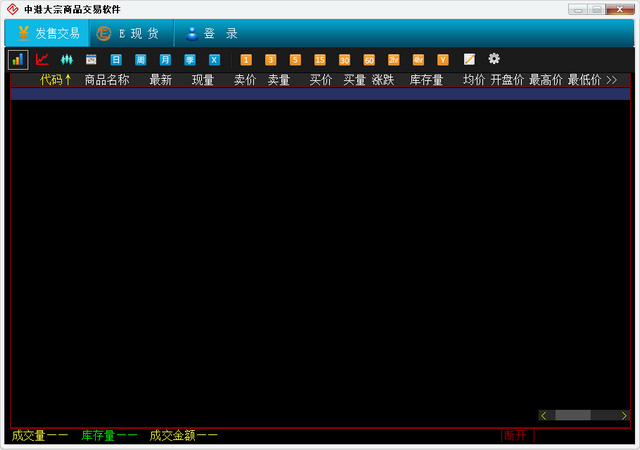Select the quarterly (季) period icon

(x=190, y=60)
